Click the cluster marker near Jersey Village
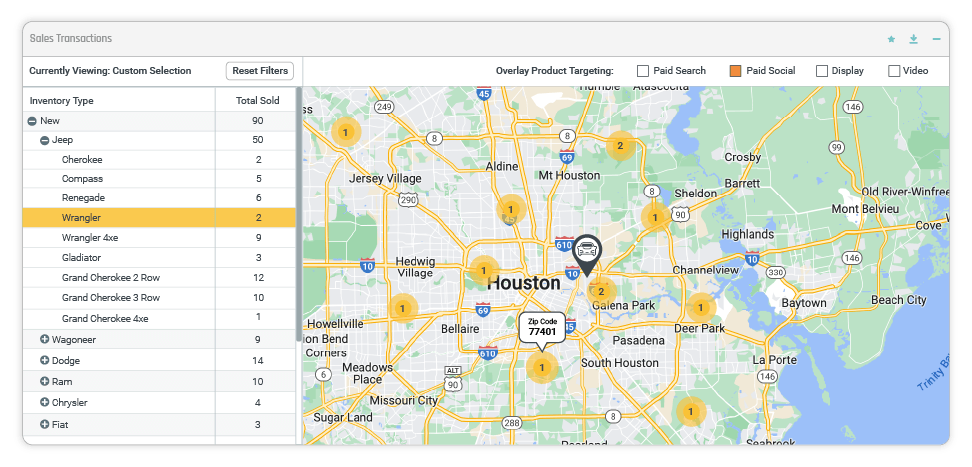 (x=345, y=132)
